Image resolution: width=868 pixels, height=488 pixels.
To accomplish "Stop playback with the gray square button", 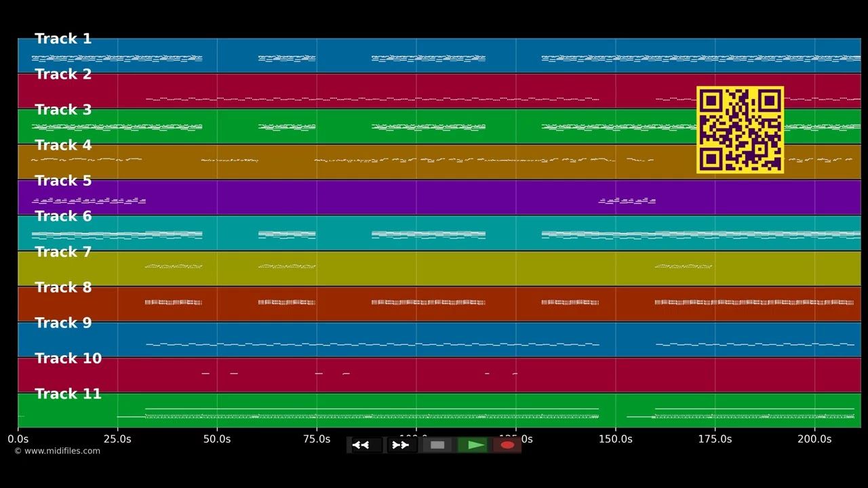I will click(x=437, y=445).
